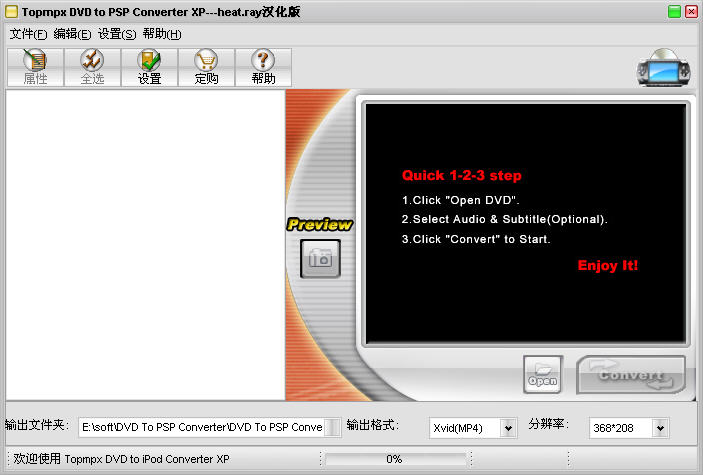Open the 帮助 question mark toolbar icon
703x475 pixels.
(x=263, y=67)
